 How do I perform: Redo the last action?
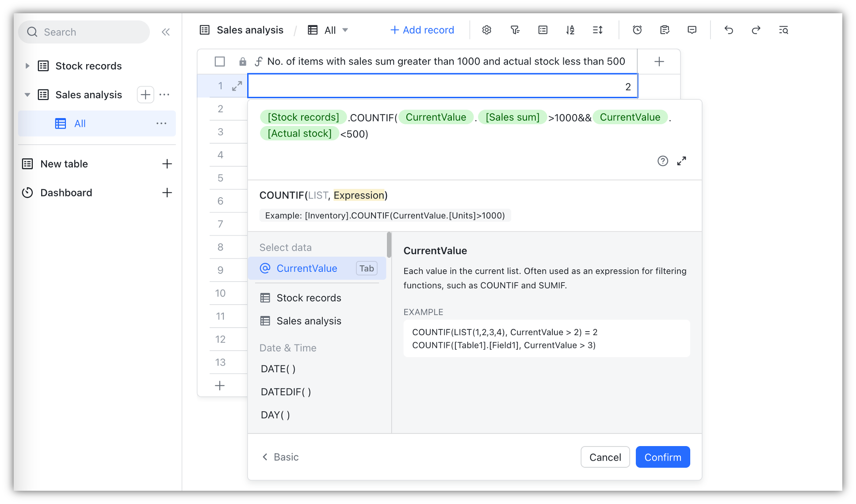click(x=756, y=30)
